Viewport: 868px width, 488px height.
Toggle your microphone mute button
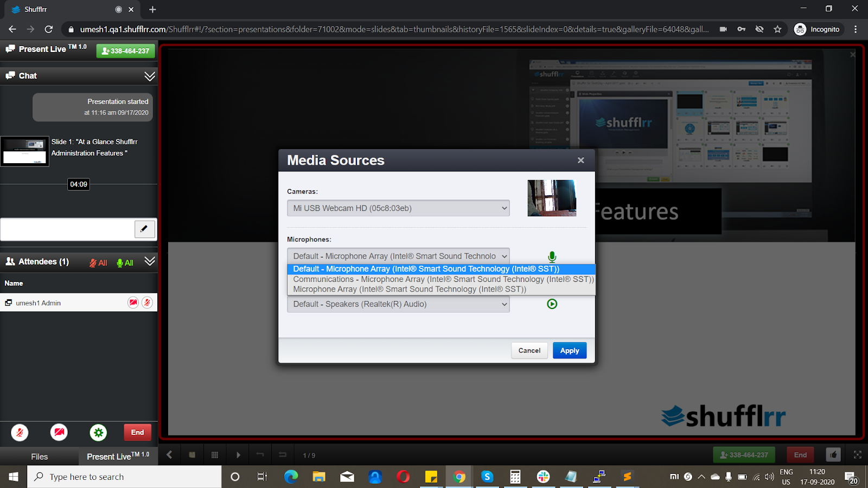pyautogui.click(x=20, y=433)
